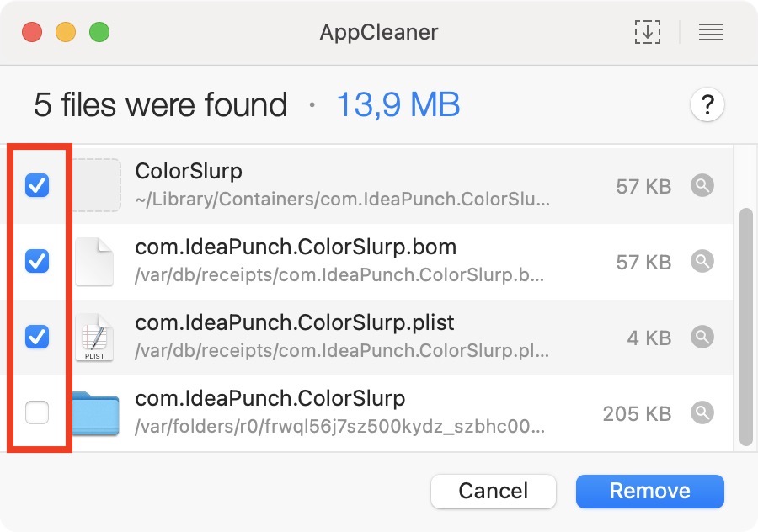Select the com.IdeaPunch.ColorSlurp.plist row name

point(295,323)
